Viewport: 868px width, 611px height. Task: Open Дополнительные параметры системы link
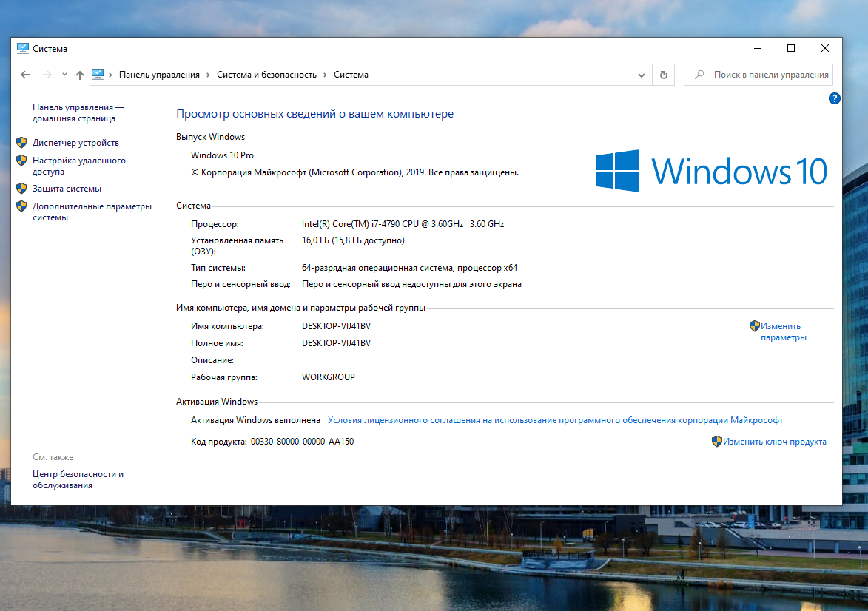(x=92, y=212)
